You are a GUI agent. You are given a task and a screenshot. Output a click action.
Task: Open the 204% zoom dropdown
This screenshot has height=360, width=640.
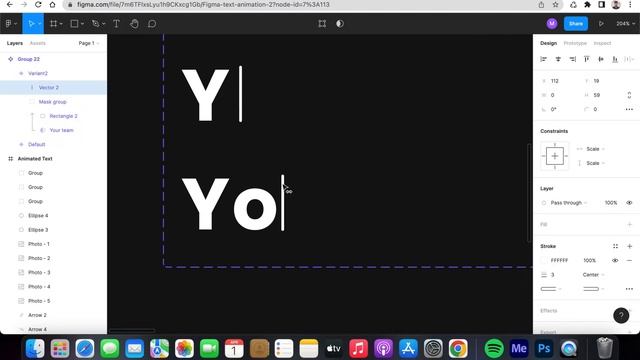click(625, 24)
